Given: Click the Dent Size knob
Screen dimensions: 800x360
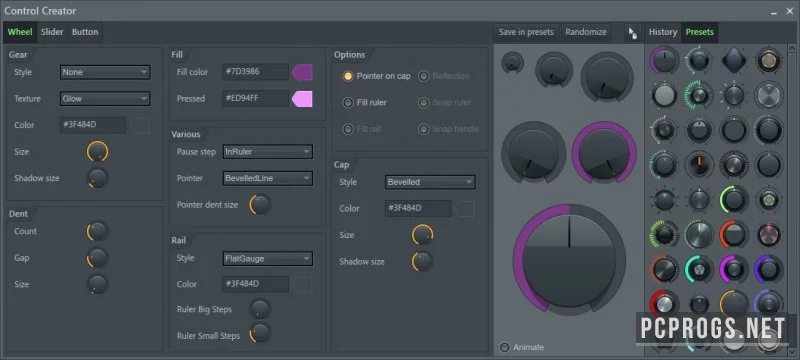Looking at the screenshot, I should coord(97,285).
